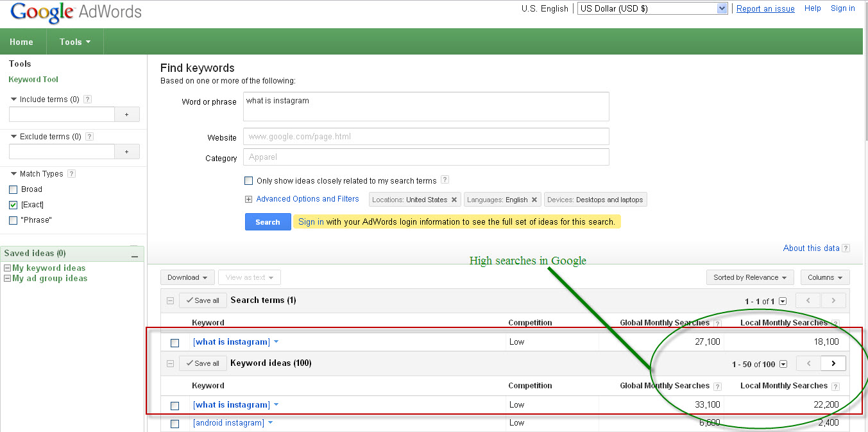
Task: Click Sign in link at top right
Action: click(x=843, y=8)
